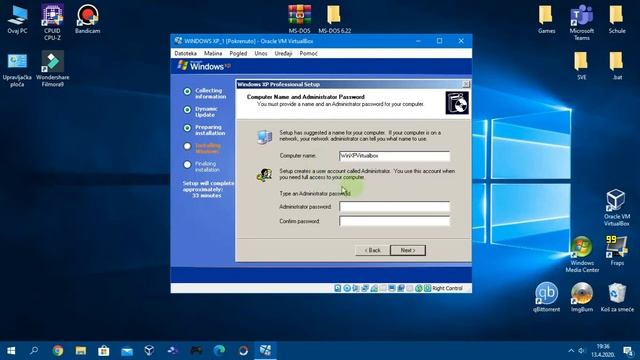Open Ovaj PC desktop icon
This screenshot has height=360, width=640.
point(17,19)
